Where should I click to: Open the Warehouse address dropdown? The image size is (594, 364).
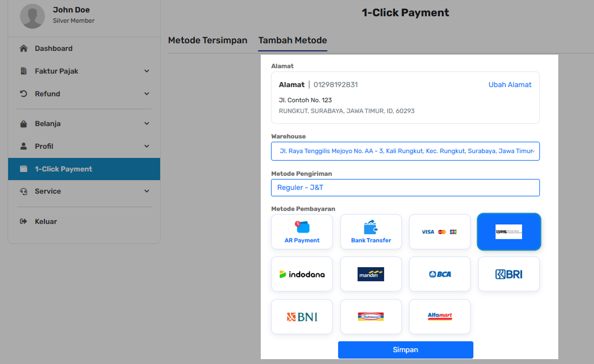point(405,151)
